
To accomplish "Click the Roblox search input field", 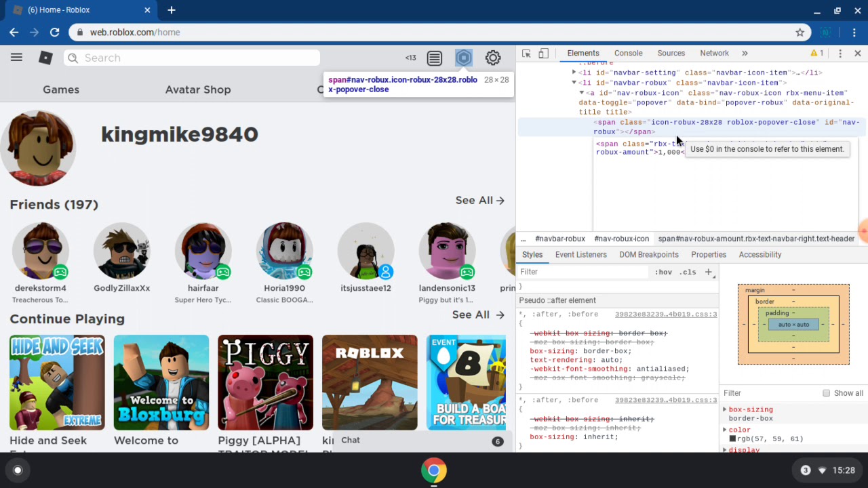I will pyautogui.click(x=192, y=58).
